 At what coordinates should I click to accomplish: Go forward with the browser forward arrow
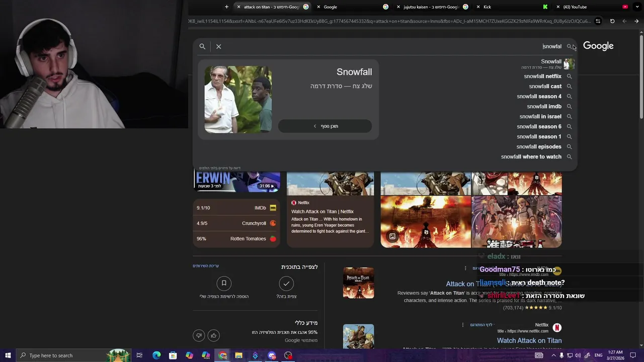[636, 21]
